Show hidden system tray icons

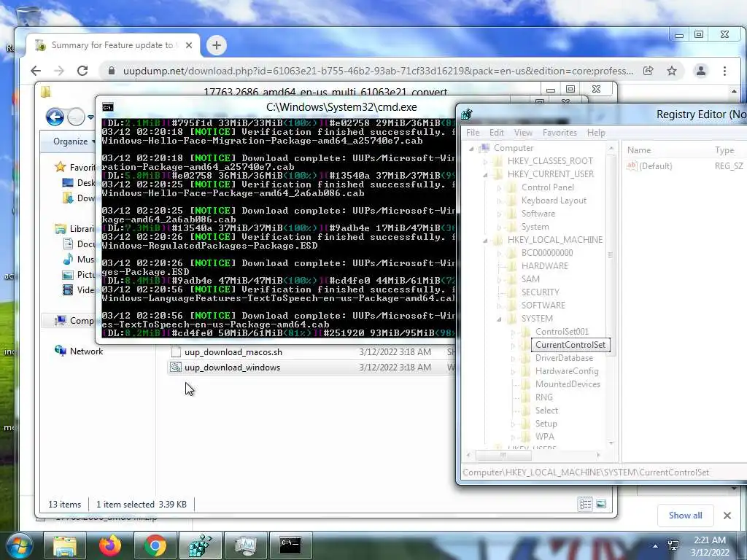655,546
